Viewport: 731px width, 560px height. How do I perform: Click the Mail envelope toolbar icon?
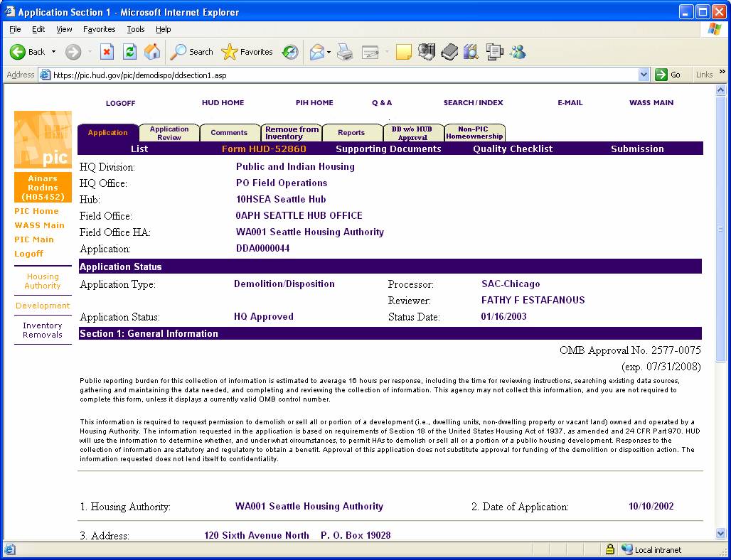tap(316, 52)
